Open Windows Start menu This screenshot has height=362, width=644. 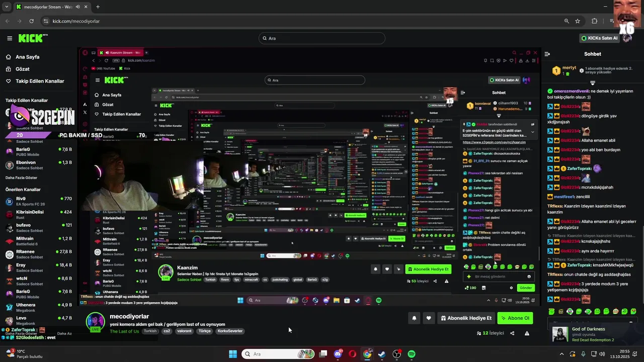coord(232,354)
